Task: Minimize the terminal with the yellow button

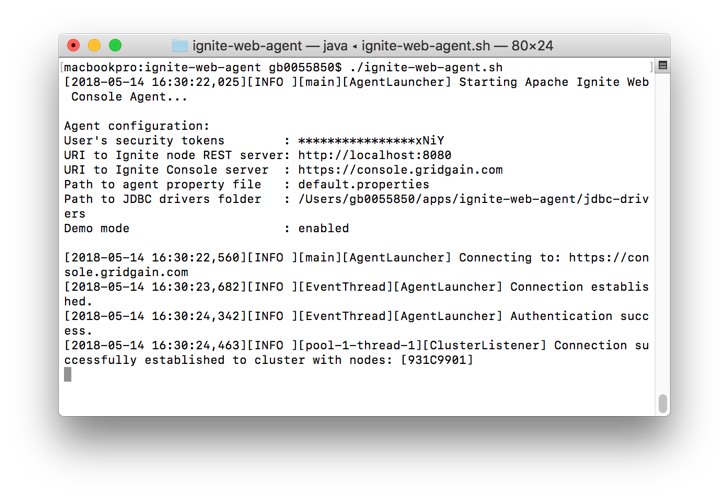Action: point(94,45)
